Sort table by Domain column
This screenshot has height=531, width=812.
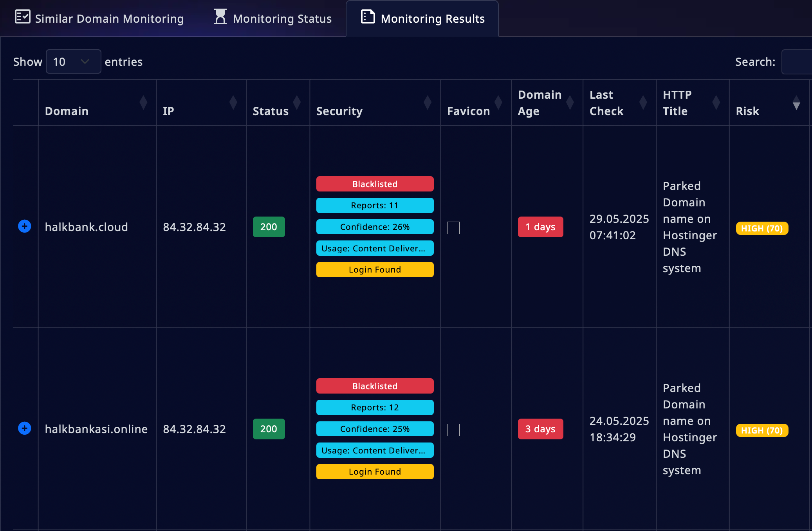click(x=97, y=103)
